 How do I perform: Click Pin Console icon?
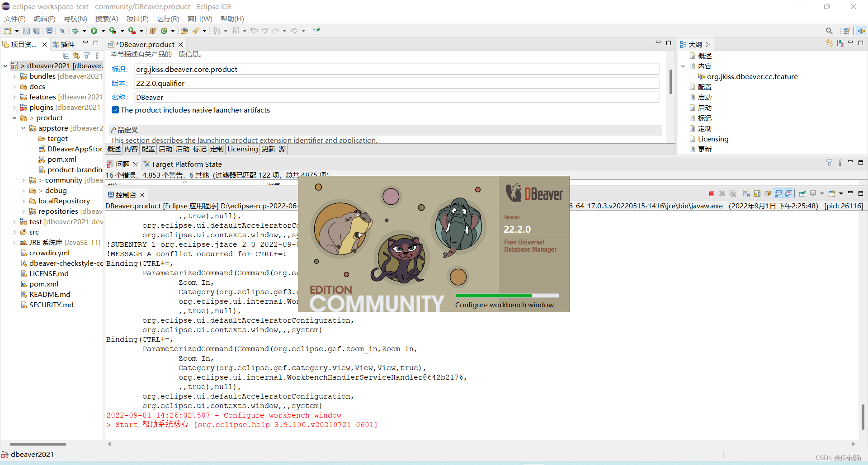(x=802, y=193)
